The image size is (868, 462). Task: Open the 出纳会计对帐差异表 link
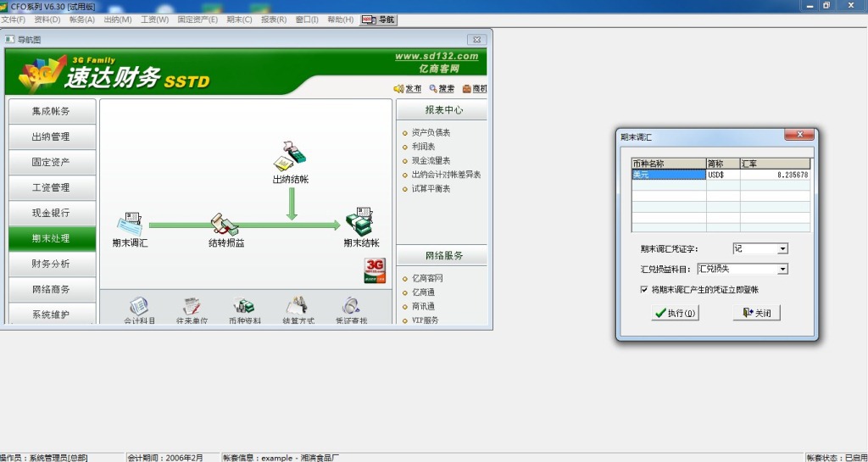[446, 175]
